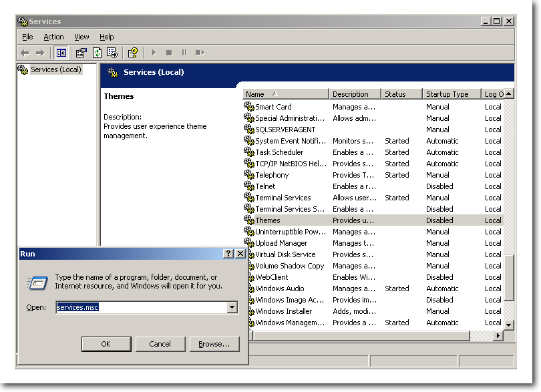Click the Smart Card service gear icon
Image resolution: width=541 pixels, height=392 pixels.
(248, 106)
